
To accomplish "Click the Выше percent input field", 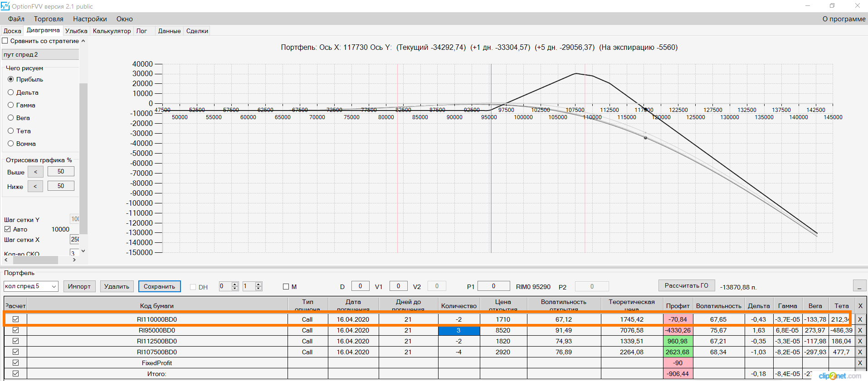I will coord(61,172).
